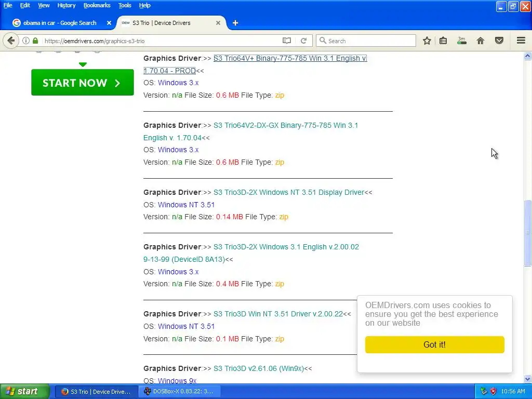
Task: Click the red security shield tray icon
Action: point(493,391)
